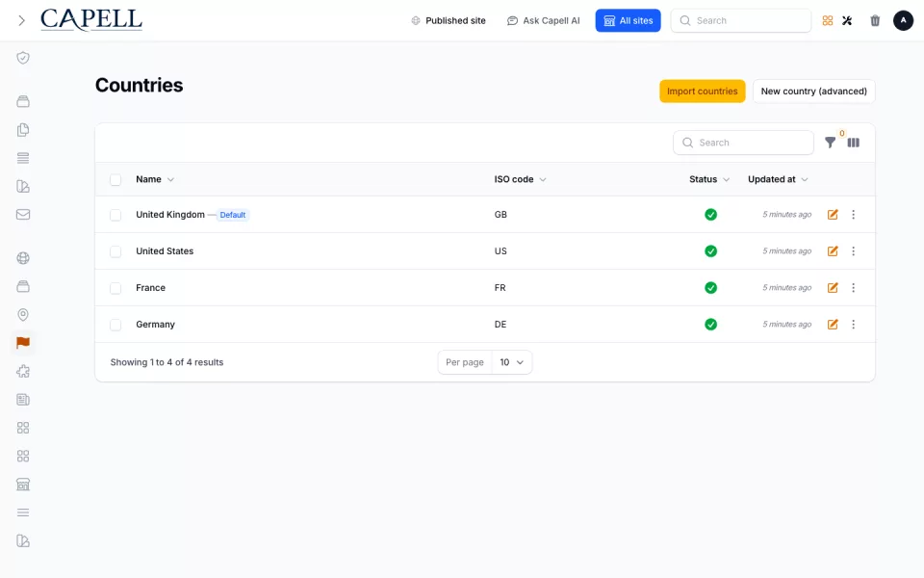924x578 pixels.
Task: Click the Import countries button
Action: (x=702, y=92)
